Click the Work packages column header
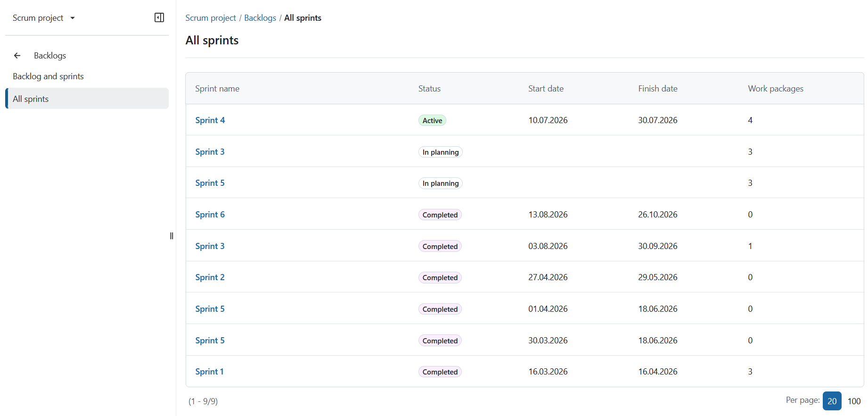Screen dimensions: 868x416 click(x=776, y=89)
